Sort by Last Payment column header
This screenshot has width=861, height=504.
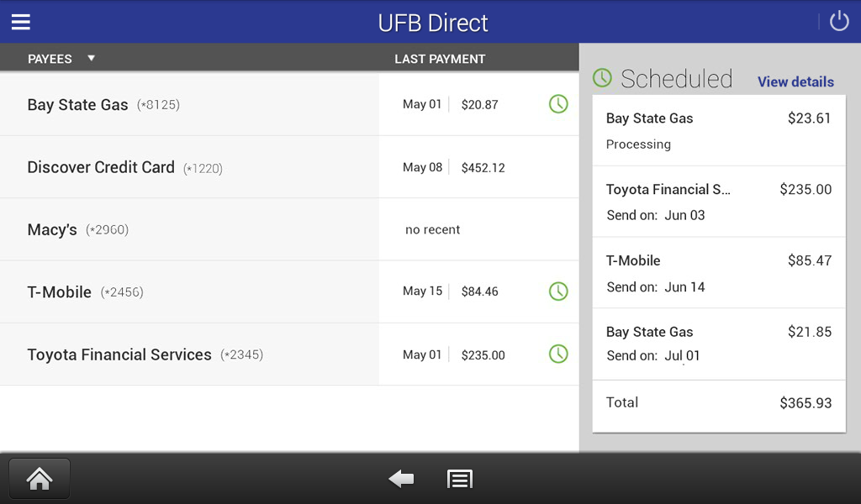click(440, 59)
